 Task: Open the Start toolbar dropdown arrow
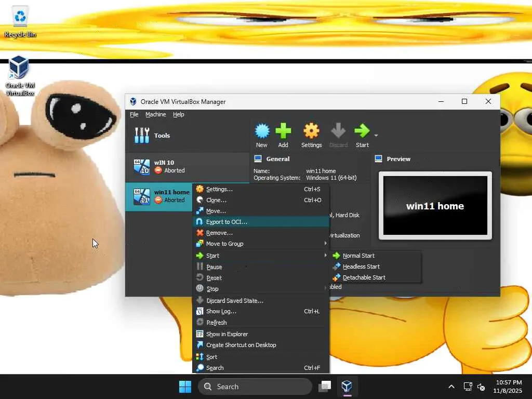point(376,136)
